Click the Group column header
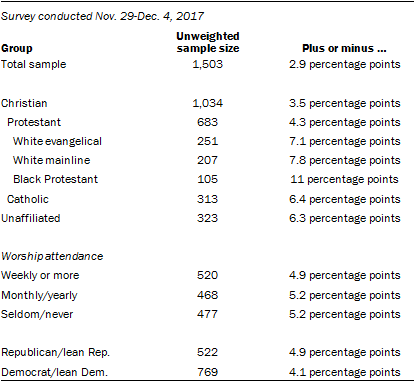The width and height of the screenshot is (416, 382). [17, 48]
